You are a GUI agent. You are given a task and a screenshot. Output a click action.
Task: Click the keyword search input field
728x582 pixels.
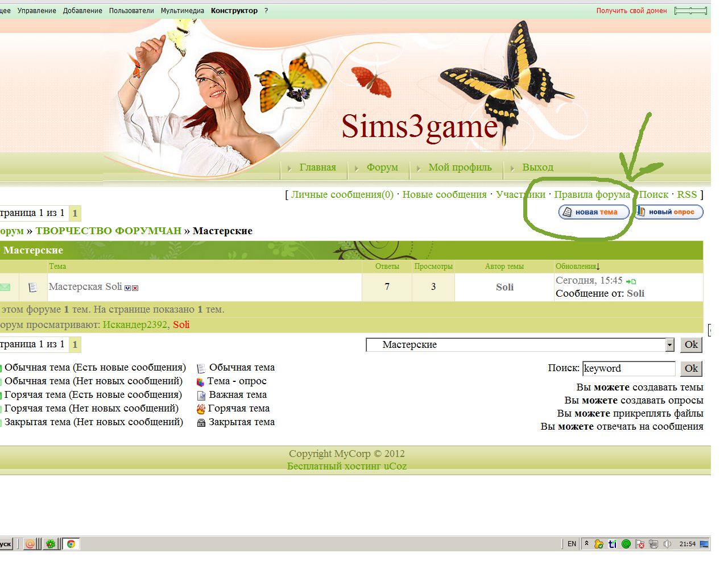pos(628,368)
